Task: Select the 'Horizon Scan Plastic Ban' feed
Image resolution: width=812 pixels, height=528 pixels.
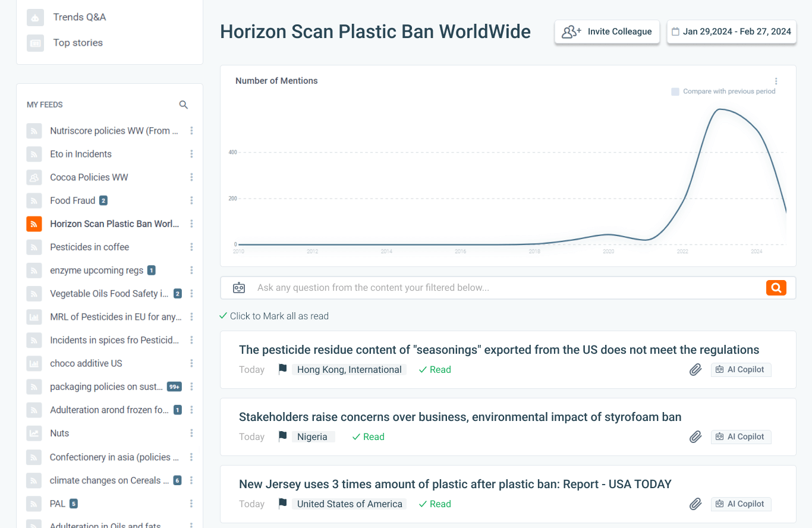Action: coord(114,224)
